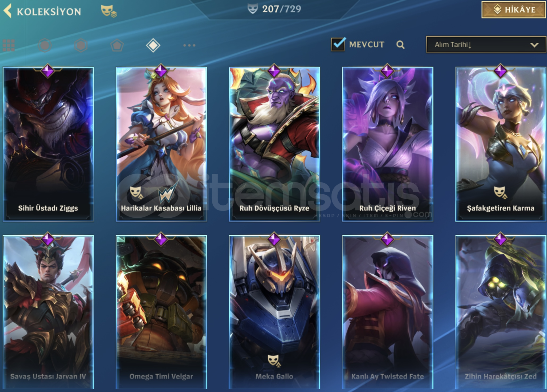Select the first hexagon rarity filter

[45, 45]
